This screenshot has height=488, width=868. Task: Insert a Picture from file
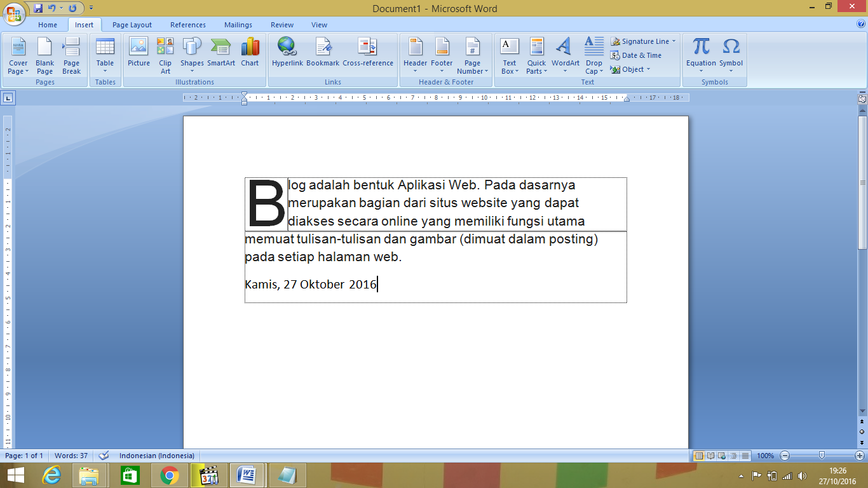click(139, 52)
